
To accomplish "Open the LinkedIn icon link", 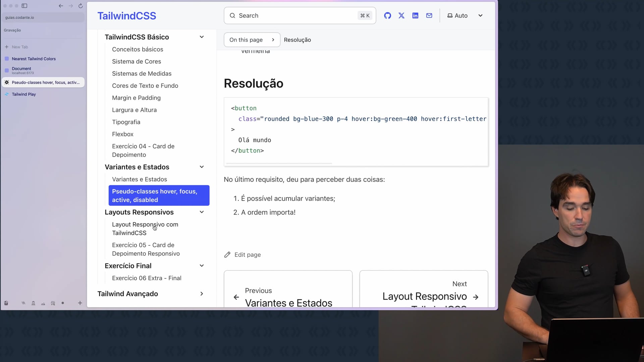I will coord(415,16).
